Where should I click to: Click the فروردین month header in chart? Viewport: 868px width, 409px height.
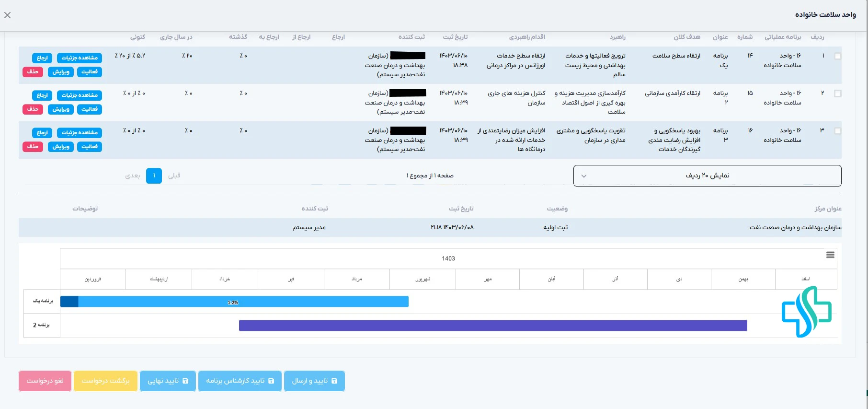click(93, 279)
